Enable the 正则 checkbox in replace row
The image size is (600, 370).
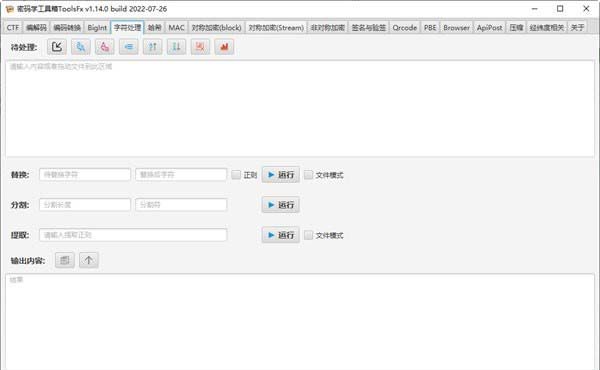[x=236, y=175]
